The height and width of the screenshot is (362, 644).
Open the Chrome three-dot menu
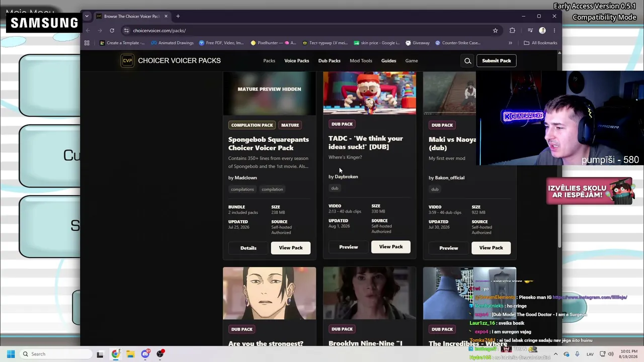coord(554,30)
